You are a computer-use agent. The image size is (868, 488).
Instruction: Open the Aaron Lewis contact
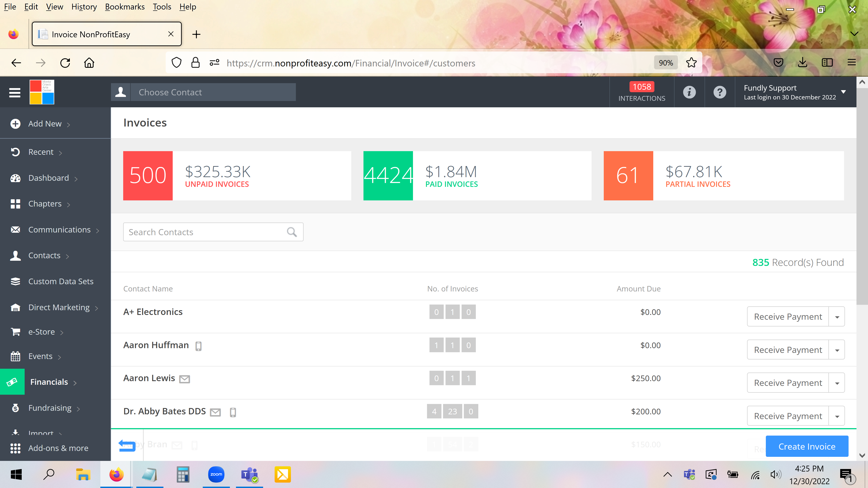coord(149,378)
